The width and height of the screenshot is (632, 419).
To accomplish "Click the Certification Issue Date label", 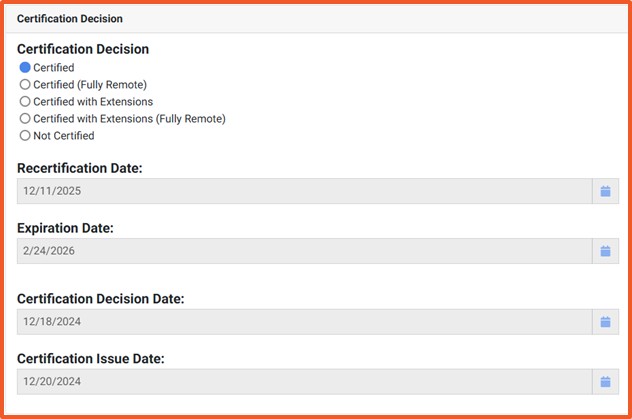I will point(91,358).
